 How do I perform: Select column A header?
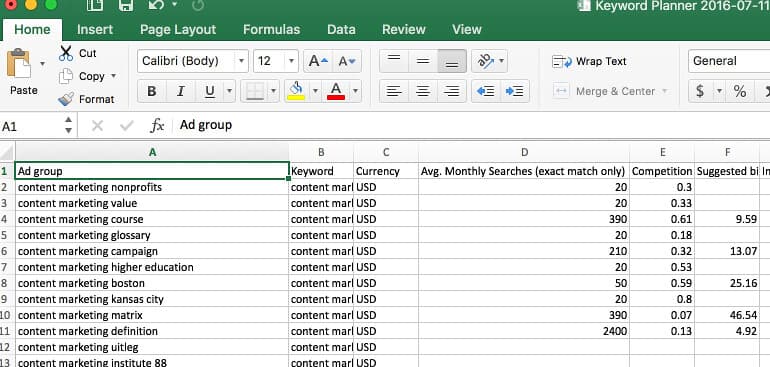pos(152,152)
